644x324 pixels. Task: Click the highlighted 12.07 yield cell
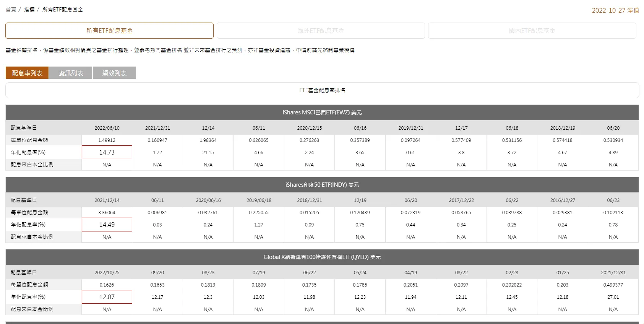[x=107, y=297]
